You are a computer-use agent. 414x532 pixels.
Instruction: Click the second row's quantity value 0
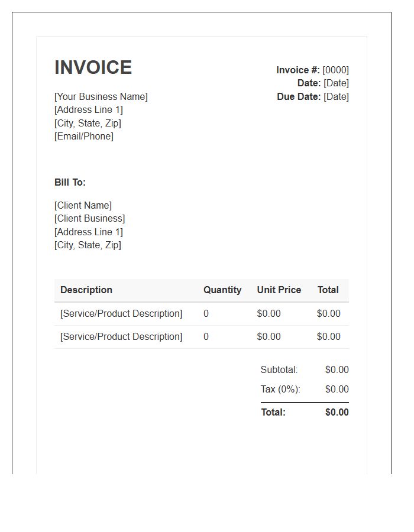206,336
